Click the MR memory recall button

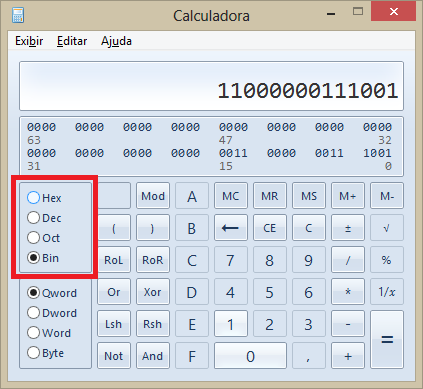pyautogui.click(x=270, y=196)
